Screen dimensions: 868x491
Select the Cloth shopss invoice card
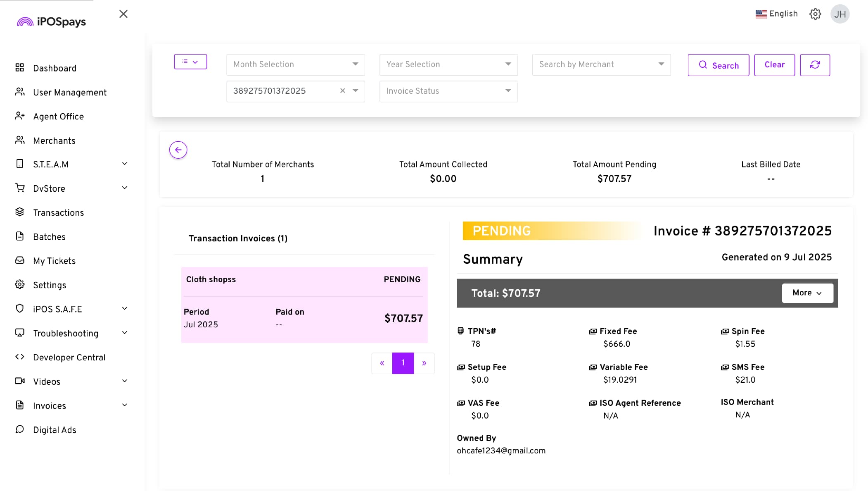pyautogui.click(x=304, y=305)
